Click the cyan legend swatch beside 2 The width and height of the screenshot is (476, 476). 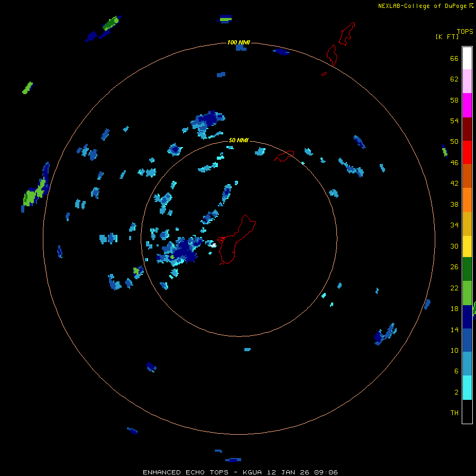[467, 388]
